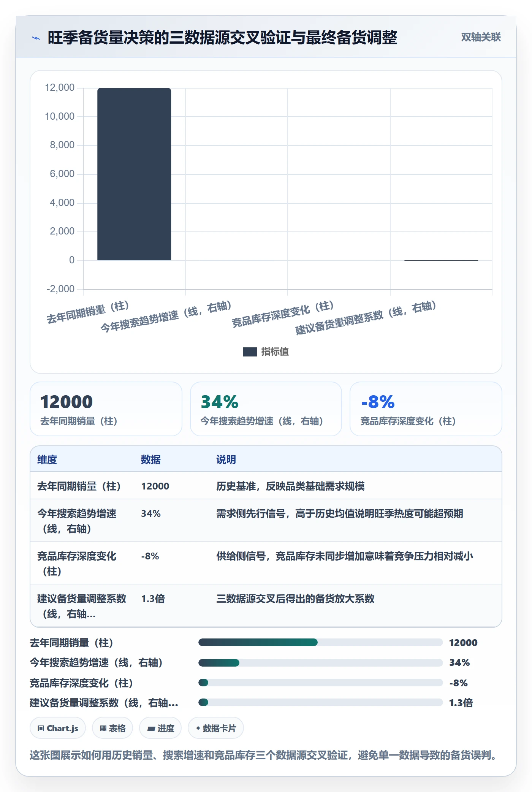This screenshot has width=532, height=792.
Task: Click the 说明 column header
Action: (226, 459)
